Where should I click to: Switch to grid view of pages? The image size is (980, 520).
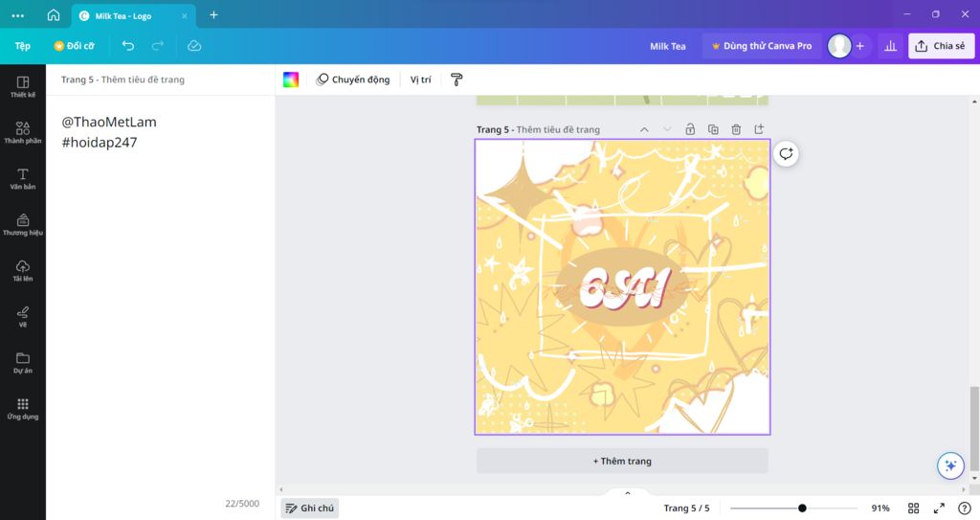click(x=913, y=509)
